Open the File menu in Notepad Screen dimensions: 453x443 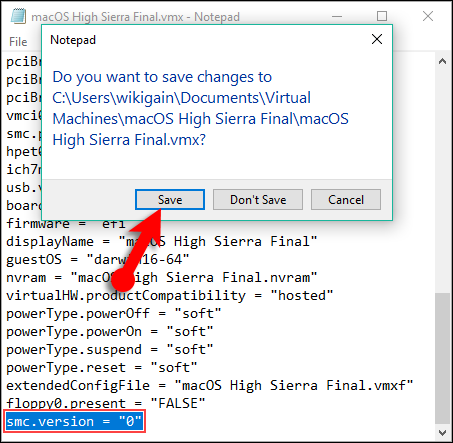pyautogui.click(x=18, y=42)
